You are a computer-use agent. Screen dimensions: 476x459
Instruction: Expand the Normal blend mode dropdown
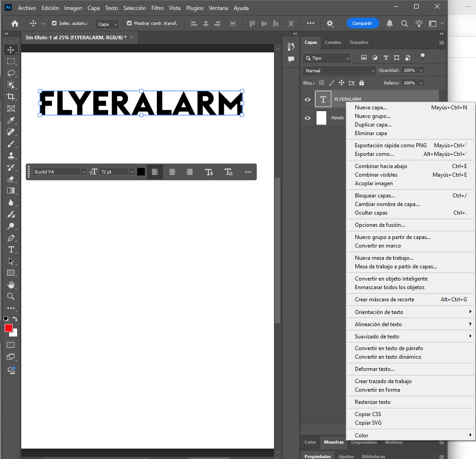339,70
